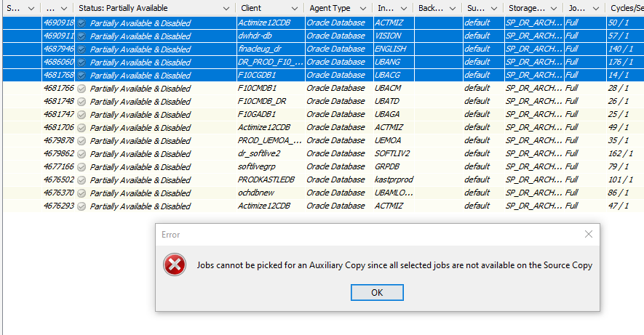This screenshot has width=644, height=335.
Task: Click status icon for job 4681706
Action: click(82, 128)
